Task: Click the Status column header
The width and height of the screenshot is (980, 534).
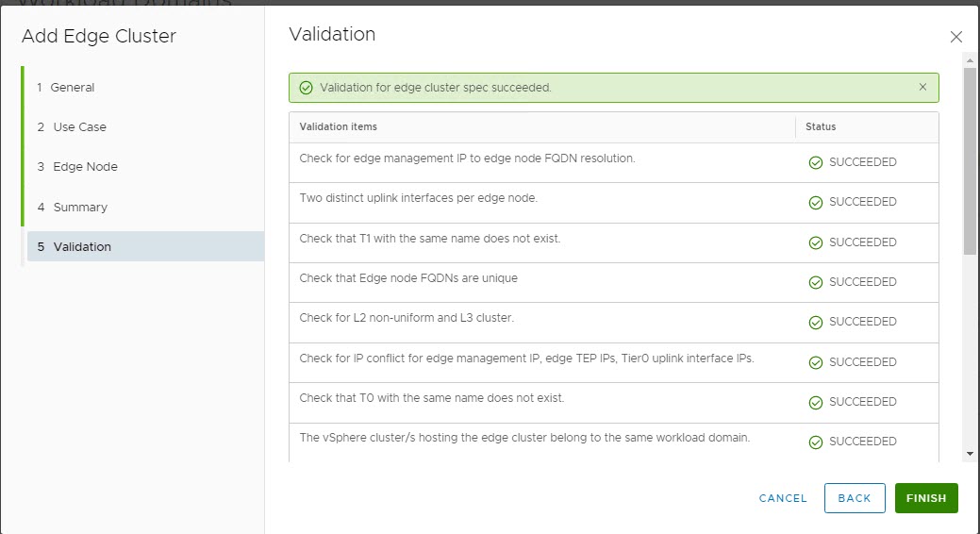Action: [x=821, y=126]
